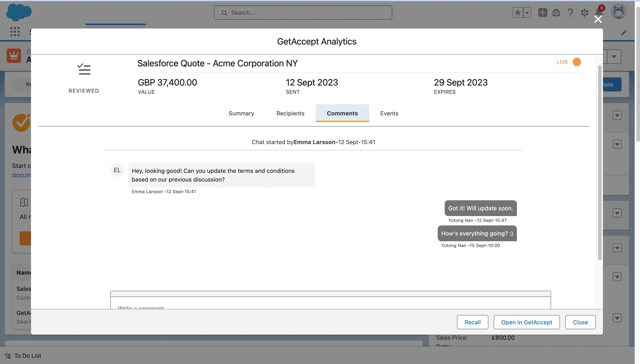Open the Trailhead guidance icon

tap(556, 12)
